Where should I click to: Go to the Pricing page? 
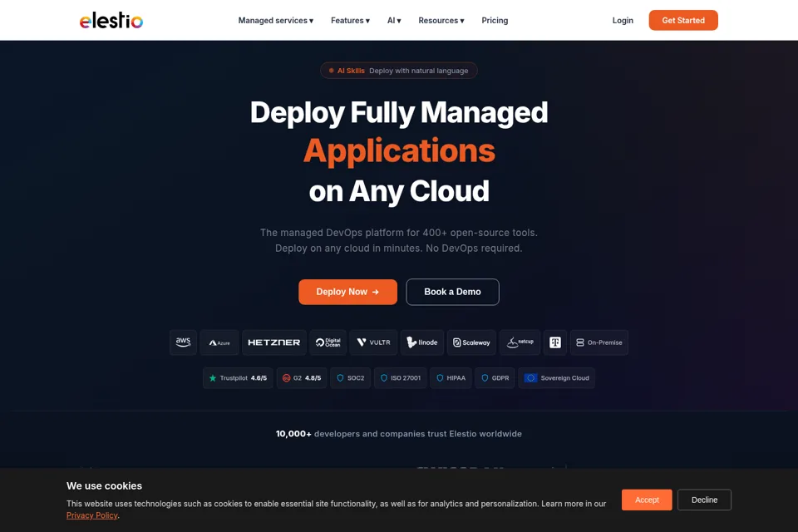coord(495,20)
